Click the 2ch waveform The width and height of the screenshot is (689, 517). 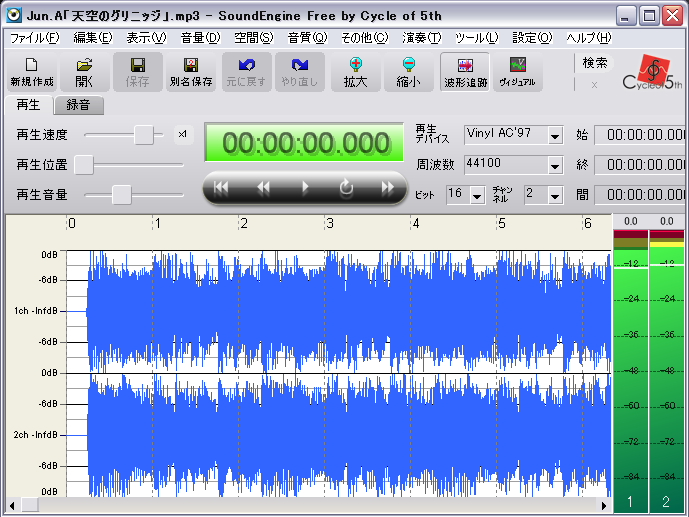coord(338,435)
